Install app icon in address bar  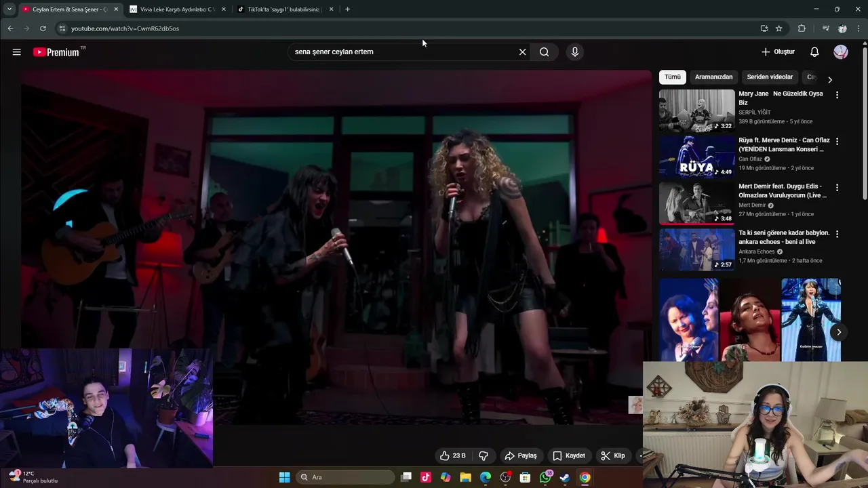tap(764, 28)
